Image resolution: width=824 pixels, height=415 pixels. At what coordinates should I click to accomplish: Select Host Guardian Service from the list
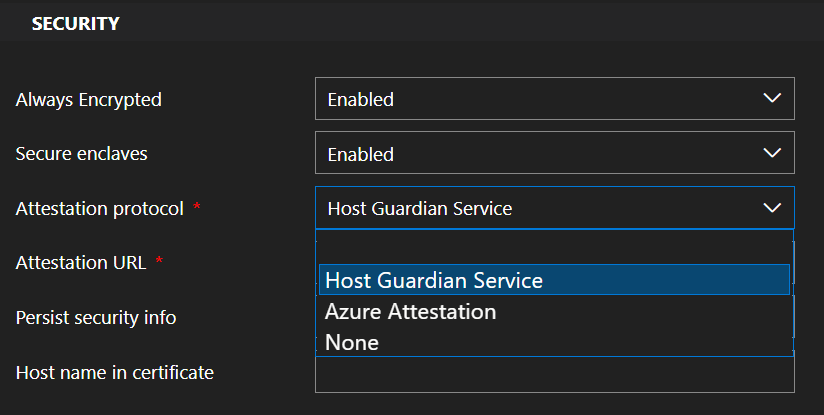click(434, 281)
